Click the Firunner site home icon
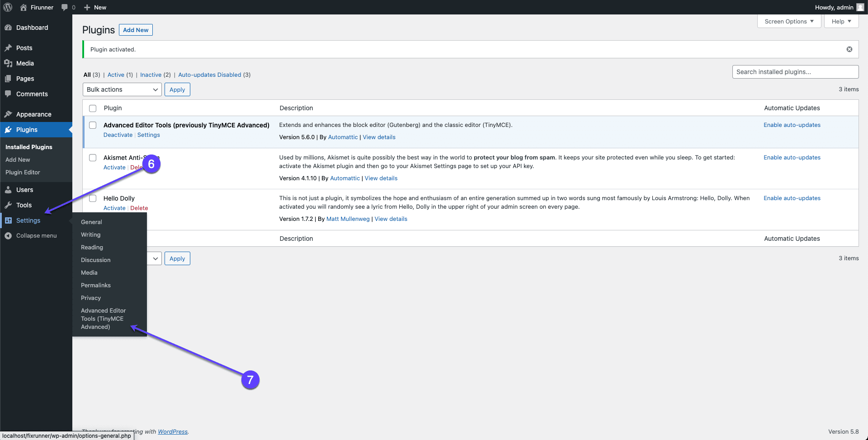This screenshot has height=440, width=868. click(x=24, y=7)
